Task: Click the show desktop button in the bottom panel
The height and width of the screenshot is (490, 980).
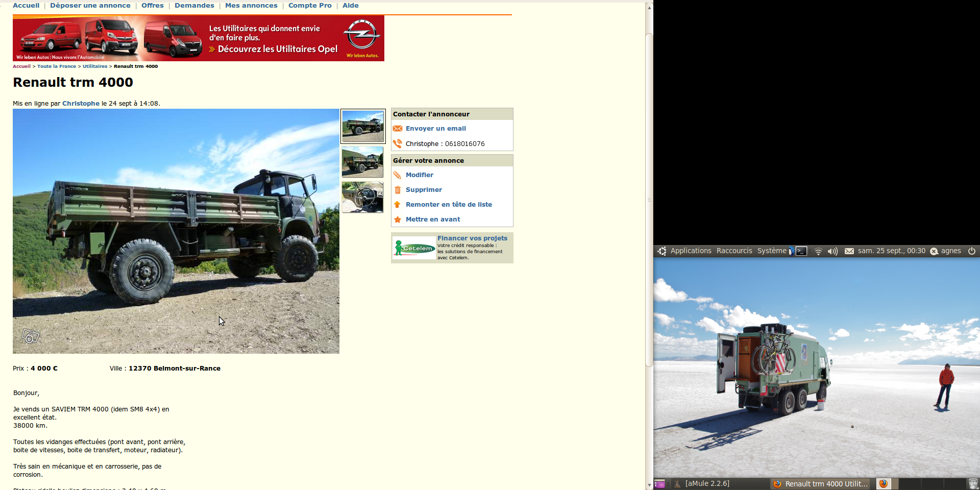Action: click(659, 484)
